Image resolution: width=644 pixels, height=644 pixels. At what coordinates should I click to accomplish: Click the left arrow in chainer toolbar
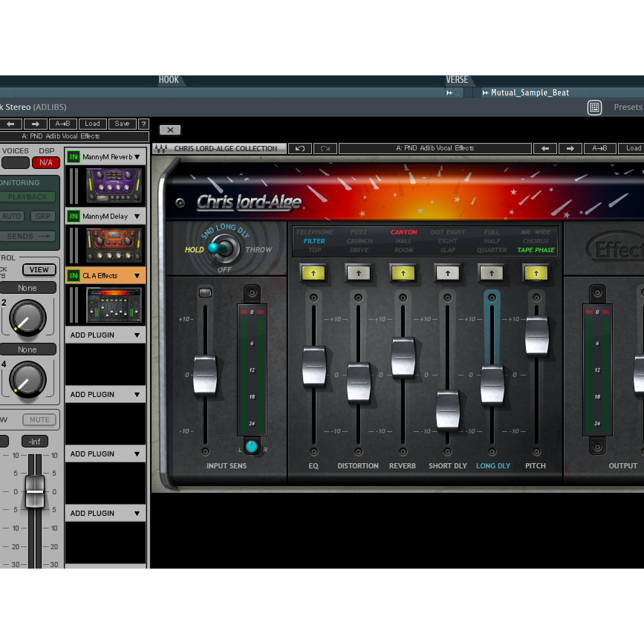tap(10, 124)
